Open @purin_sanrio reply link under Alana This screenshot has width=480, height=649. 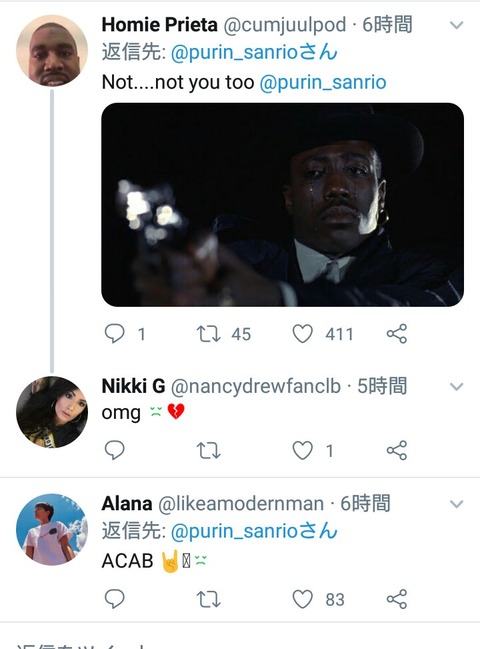pyautogui.click(x=254, y=531)
